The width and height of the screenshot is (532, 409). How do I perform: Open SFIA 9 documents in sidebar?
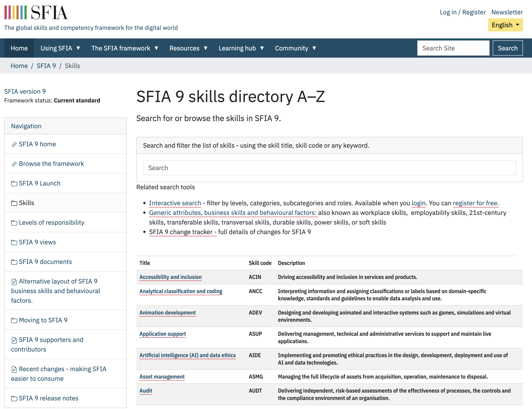(45, 262)
